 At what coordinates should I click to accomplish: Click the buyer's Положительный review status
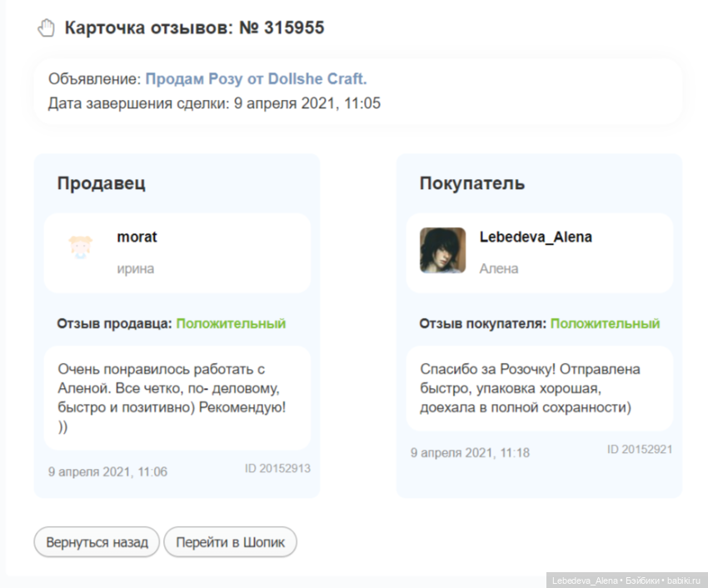pos(605,323)
